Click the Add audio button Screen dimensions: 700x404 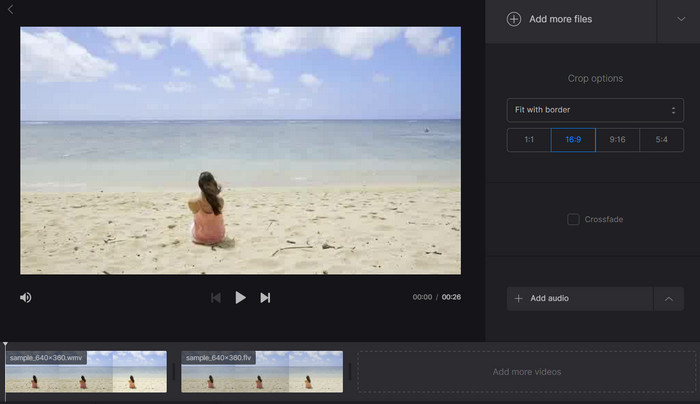[x=580, y=299]
